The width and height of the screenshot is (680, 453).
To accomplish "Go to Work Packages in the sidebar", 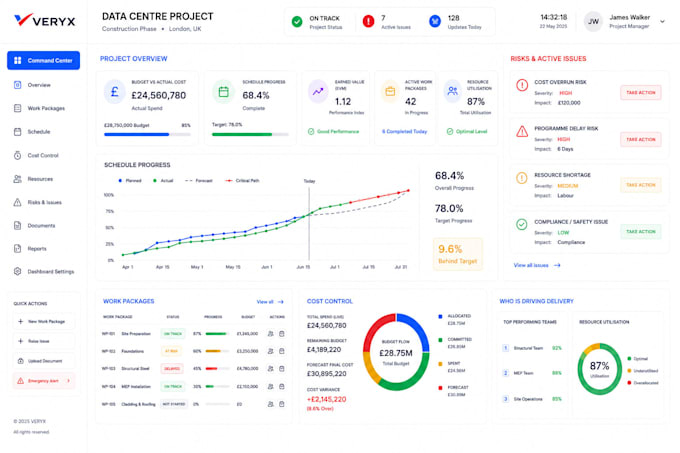I will coord(46,108).
